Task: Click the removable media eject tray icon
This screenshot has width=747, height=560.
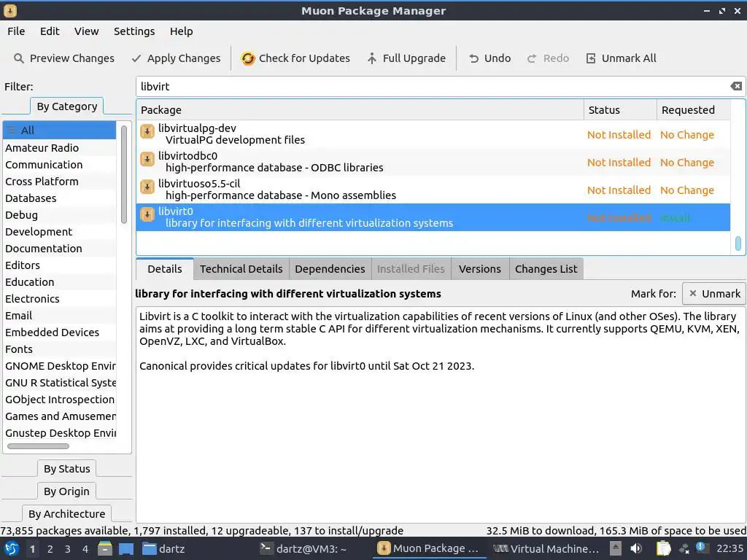Action: 615,548
